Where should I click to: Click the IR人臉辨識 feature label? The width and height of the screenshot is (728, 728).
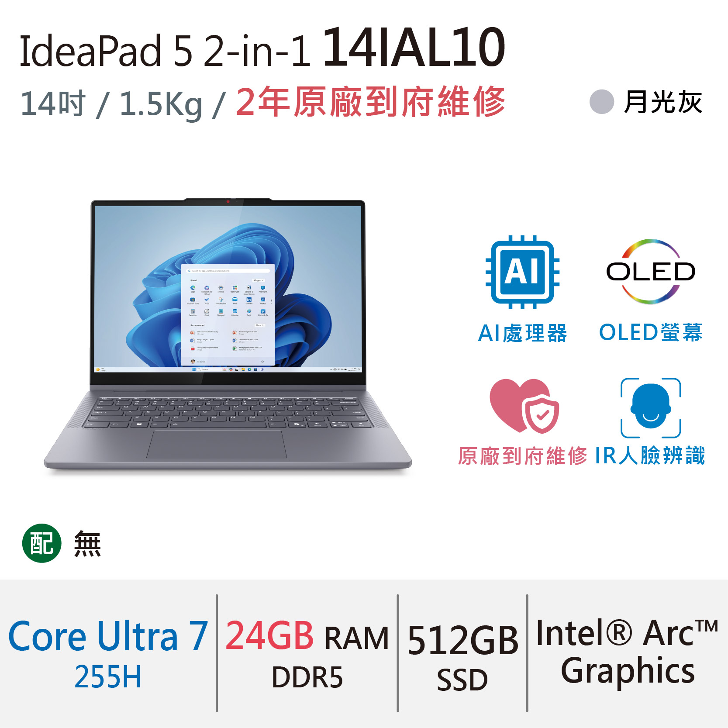(650, 455)
